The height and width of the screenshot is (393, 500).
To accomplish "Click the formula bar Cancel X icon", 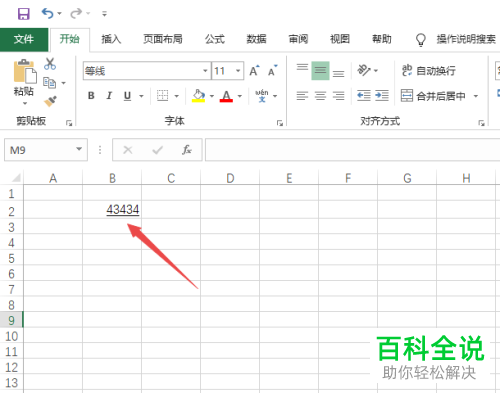I will coord(128,150).
